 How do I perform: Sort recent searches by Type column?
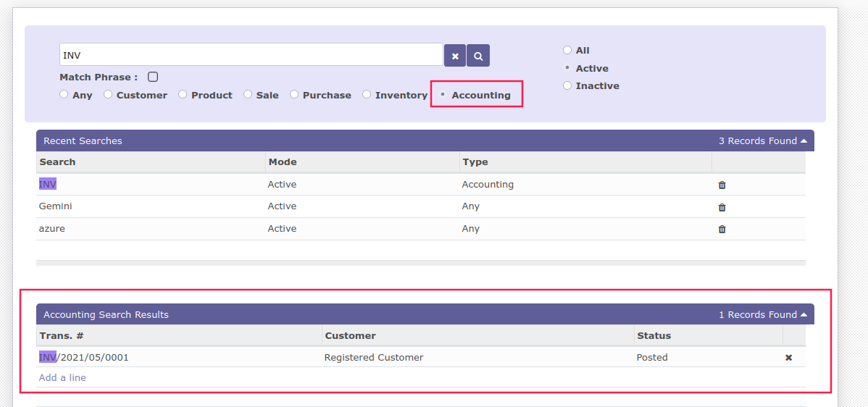[475, 161]
